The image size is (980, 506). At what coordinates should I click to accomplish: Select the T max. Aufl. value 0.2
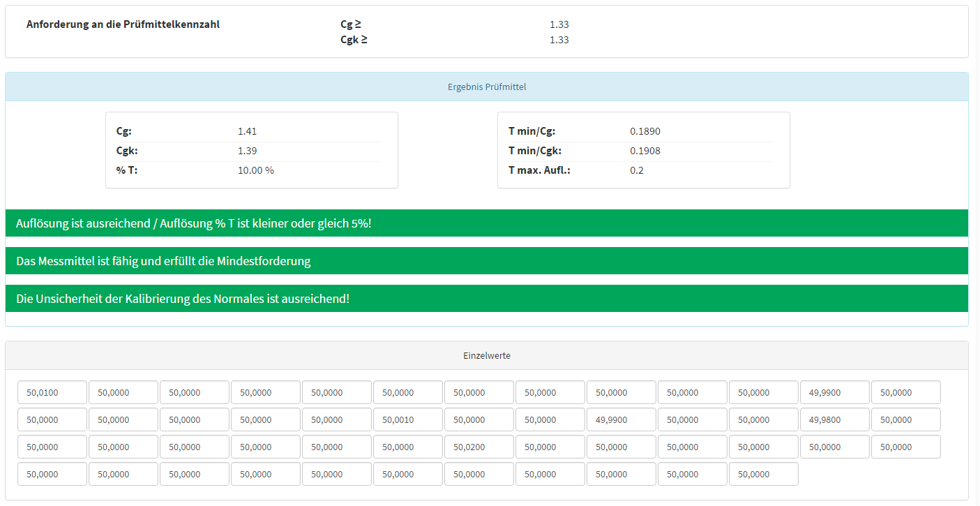(637, 170)
